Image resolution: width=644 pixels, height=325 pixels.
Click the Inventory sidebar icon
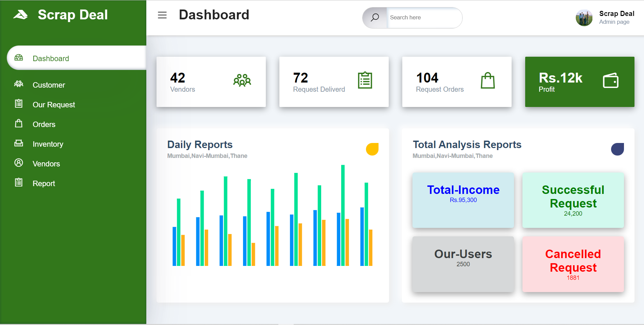tap(19, 143)
